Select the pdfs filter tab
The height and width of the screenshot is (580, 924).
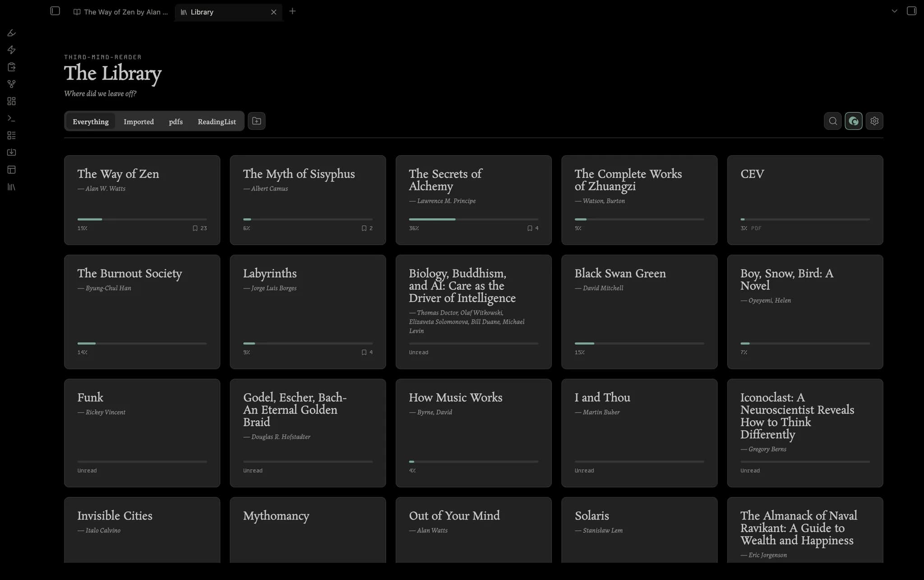(176, 121)
